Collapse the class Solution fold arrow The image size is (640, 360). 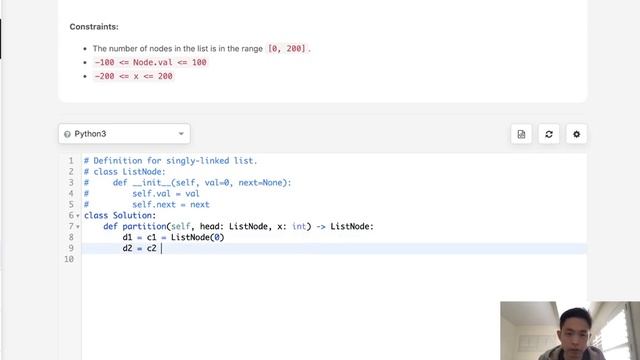click(x=78, y=216)
